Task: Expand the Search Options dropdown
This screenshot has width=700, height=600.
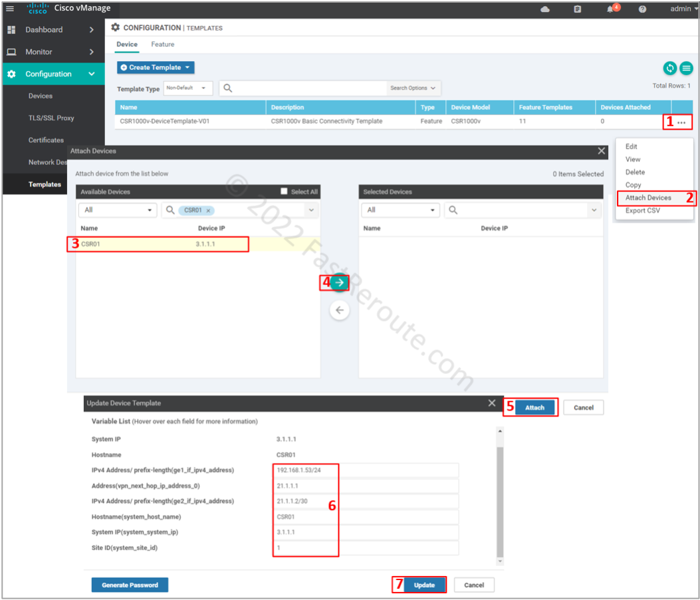Action: click(413, 88)
